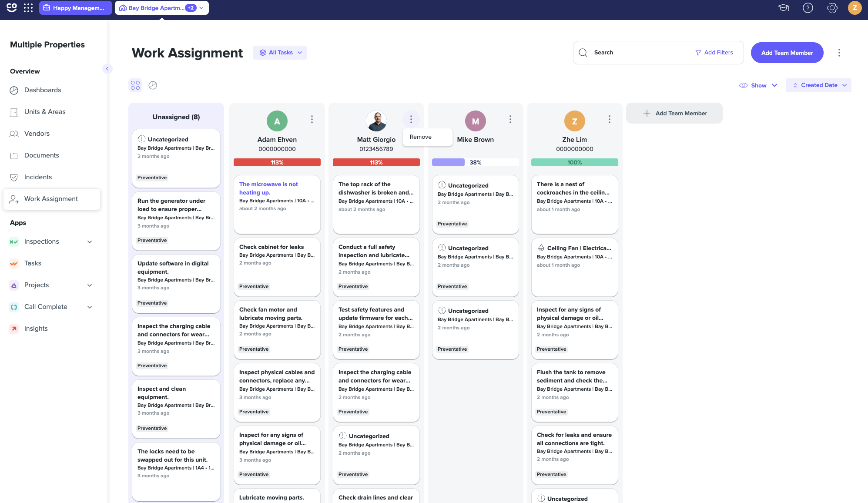Click Matt Giorgio's profile photo

376,121
